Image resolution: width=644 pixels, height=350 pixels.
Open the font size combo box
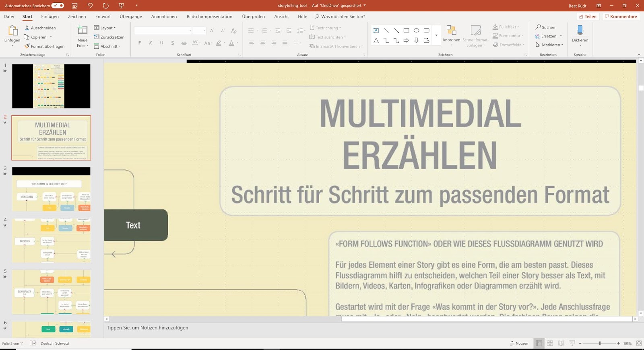(199, 31)
